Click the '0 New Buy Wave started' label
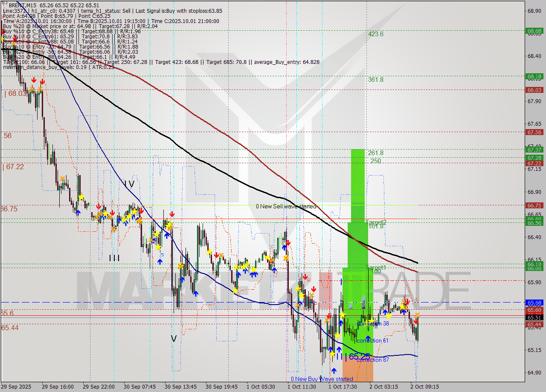 pos(321,379)
